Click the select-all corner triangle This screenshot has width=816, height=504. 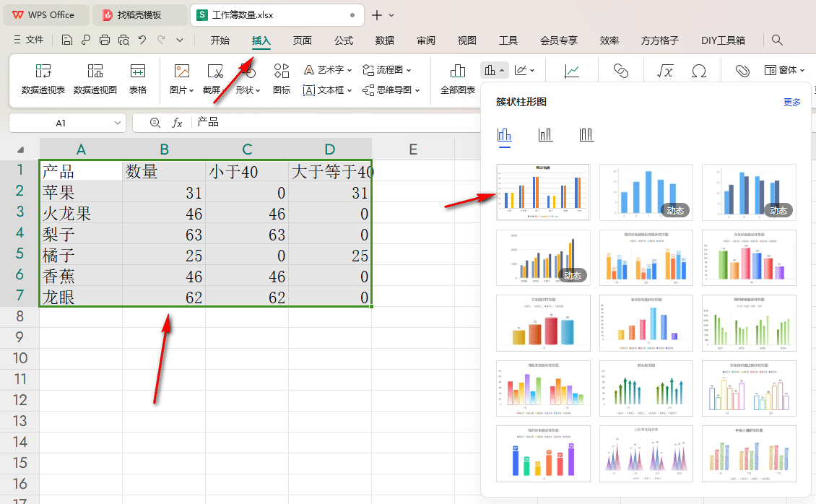[20, 149]
